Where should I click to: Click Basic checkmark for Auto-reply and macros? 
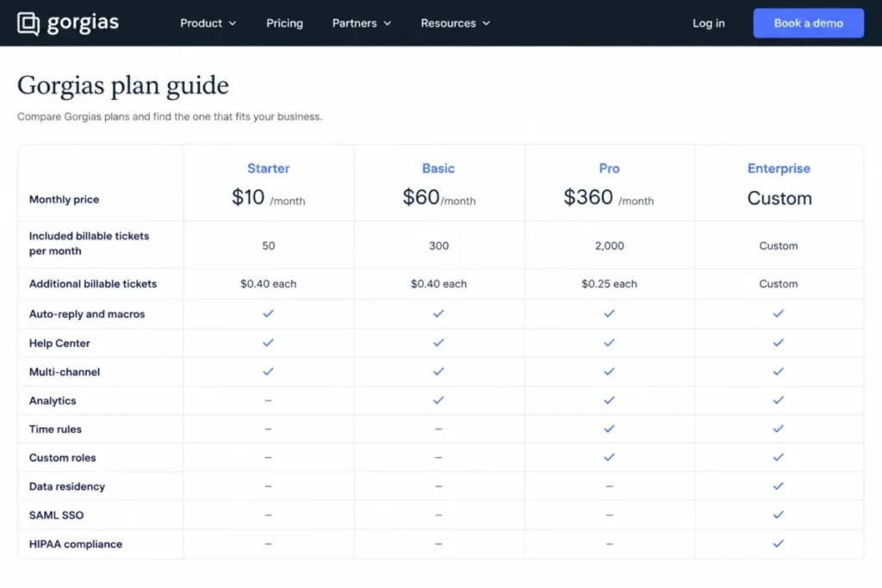438,313
